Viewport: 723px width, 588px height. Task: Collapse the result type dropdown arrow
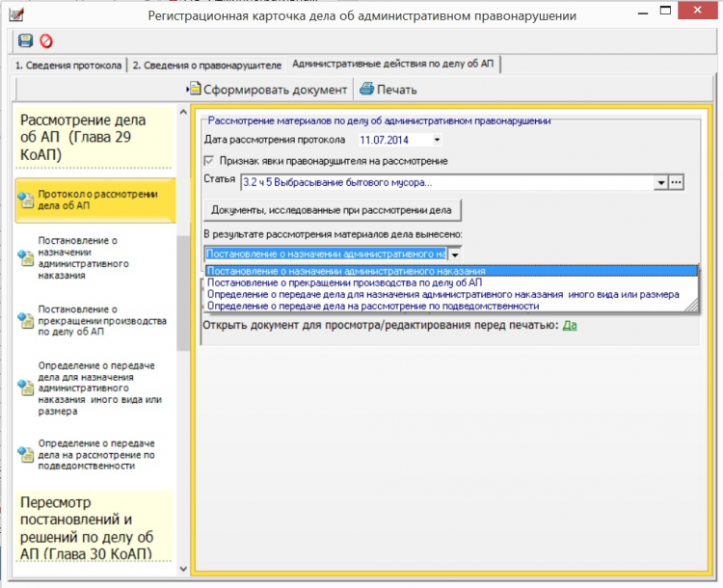click(x=455, y=254)
